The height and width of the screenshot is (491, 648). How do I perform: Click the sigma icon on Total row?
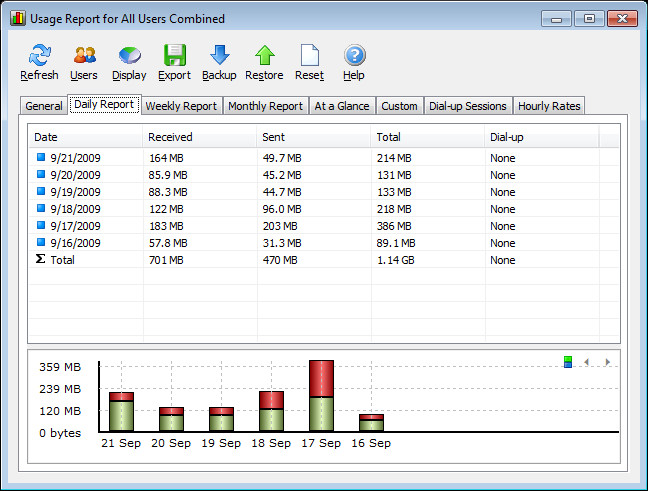[x=40, y=259]
